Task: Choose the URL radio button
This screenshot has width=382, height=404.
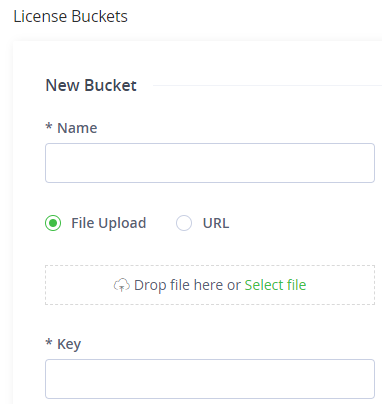Action: [x=184, y=223]
